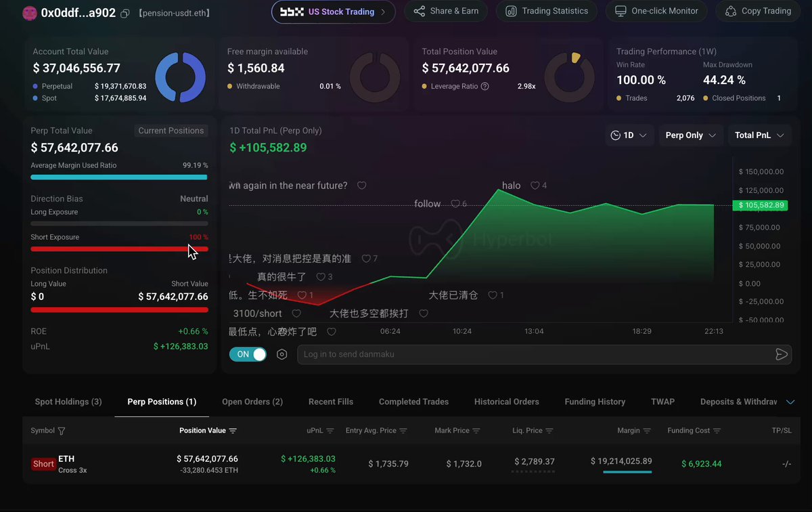Click Average Margin Used Ratio cyan bar
Viewport: 812px width, 512px height.
[x=119, y=177]
